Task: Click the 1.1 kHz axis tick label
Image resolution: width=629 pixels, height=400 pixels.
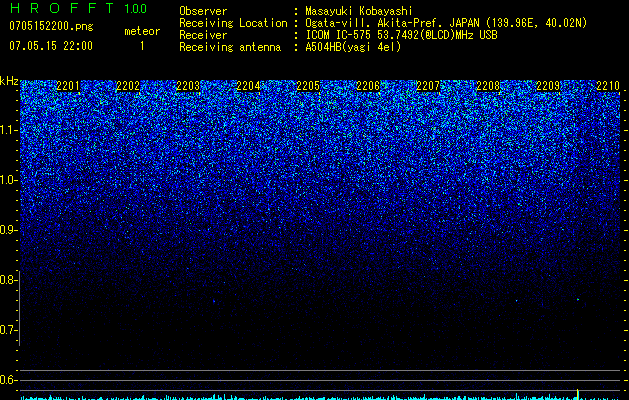Action: click(8, 130)
